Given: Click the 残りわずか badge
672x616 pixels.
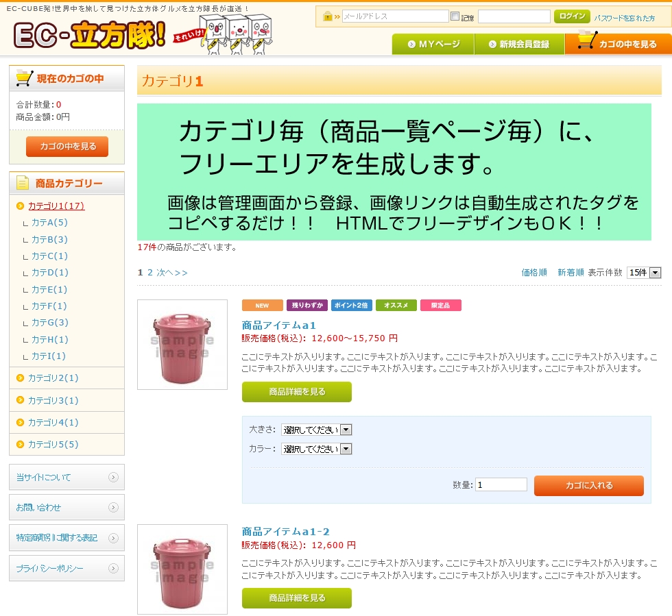Looking at the screenshot, I should tap(307, 306).
